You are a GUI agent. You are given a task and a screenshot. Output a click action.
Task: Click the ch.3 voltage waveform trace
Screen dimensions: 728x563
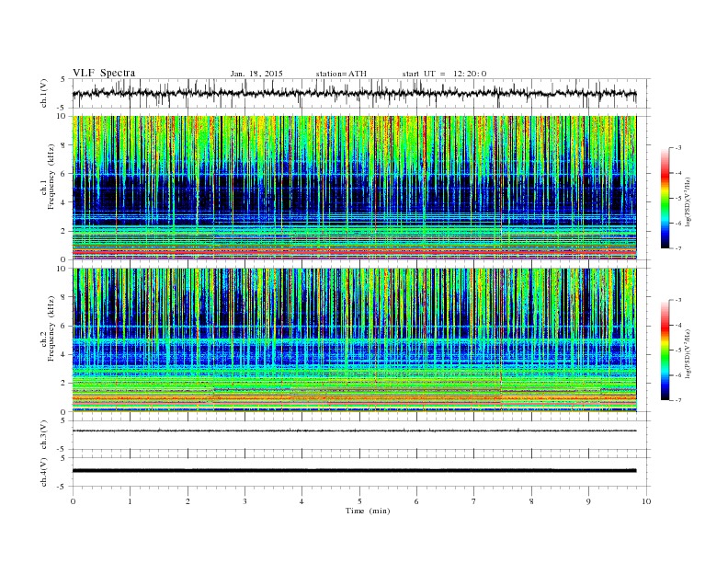354,431
